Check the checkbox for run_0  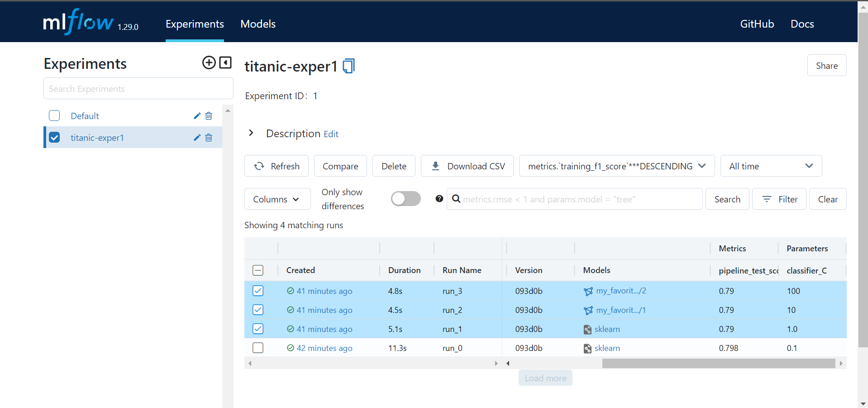(258, 348)
